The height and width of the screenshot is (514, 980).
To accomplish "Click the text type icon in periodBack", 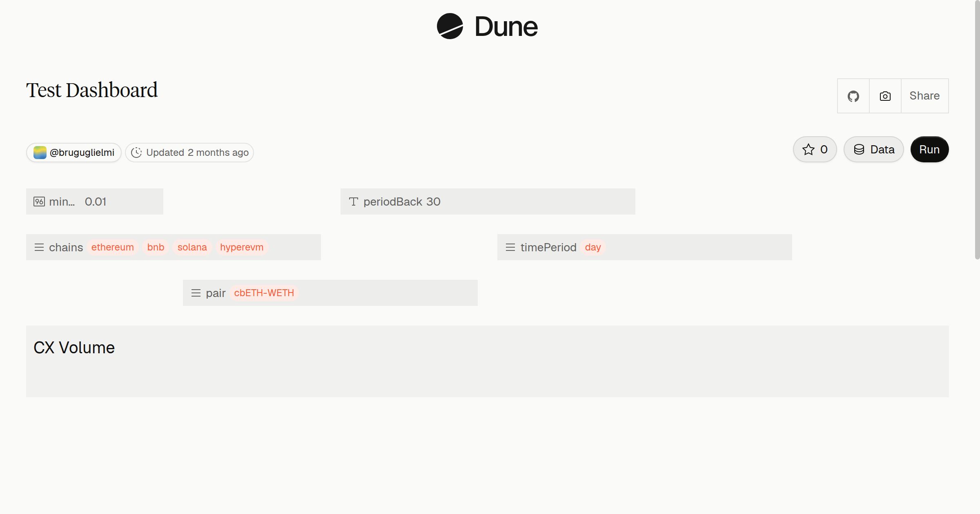I will pyautogui.click(x=354, y=202).
